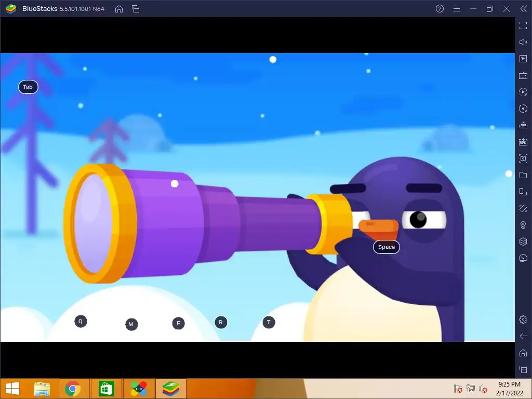Open the layers stack icon in sidebar
The height and width of the screenshot is (399, 532).
click(523, 242)
